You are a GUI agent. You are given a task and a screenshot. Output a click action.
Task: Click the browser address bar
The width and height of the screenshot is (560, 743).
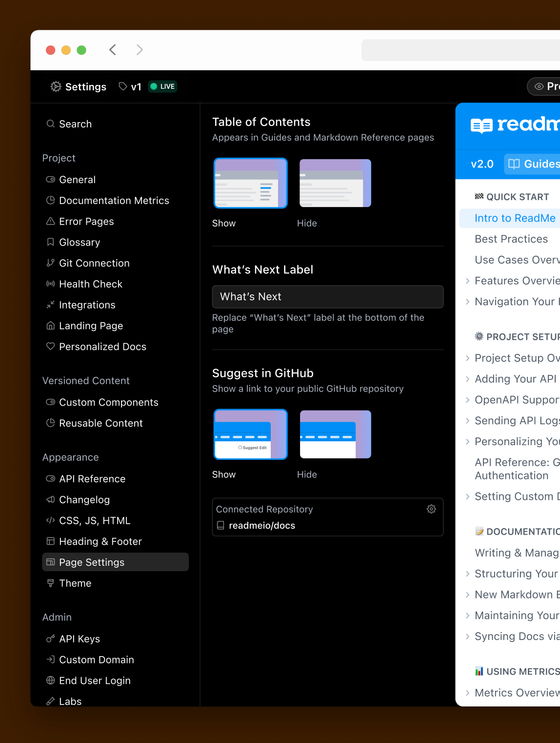click(460, 50)
